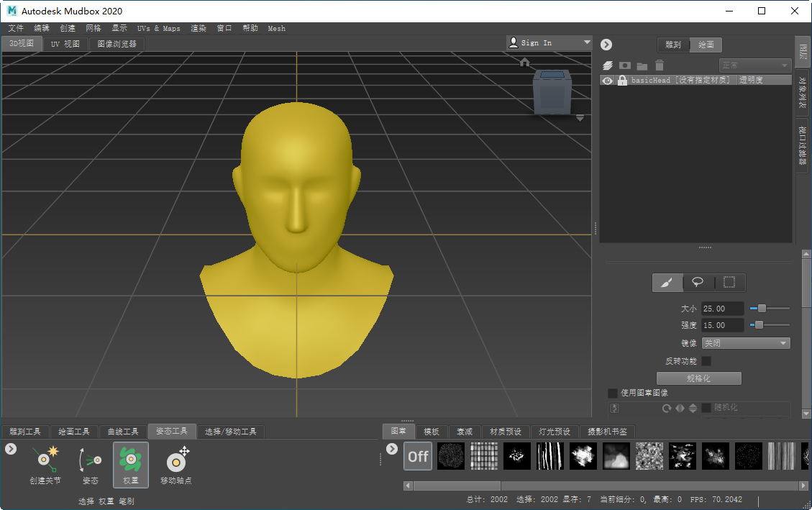Click the layer folder icon

point(642,65)
